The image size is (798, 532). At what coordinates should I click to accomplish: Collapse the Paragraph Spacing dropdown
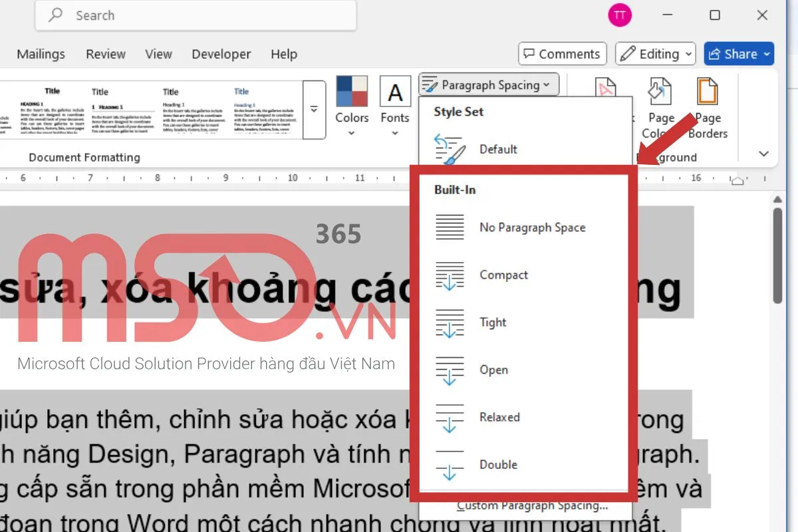489,85
